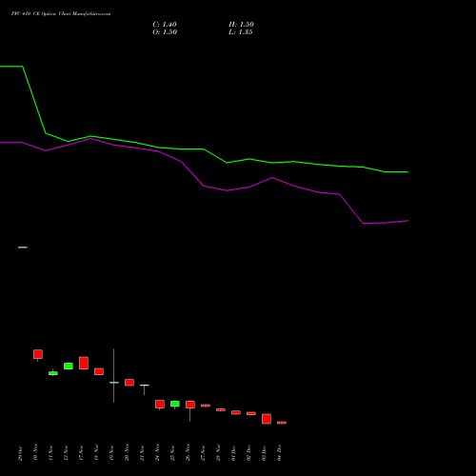Select the 21 Nov date label
476x476 pixels.
(142, 452)
